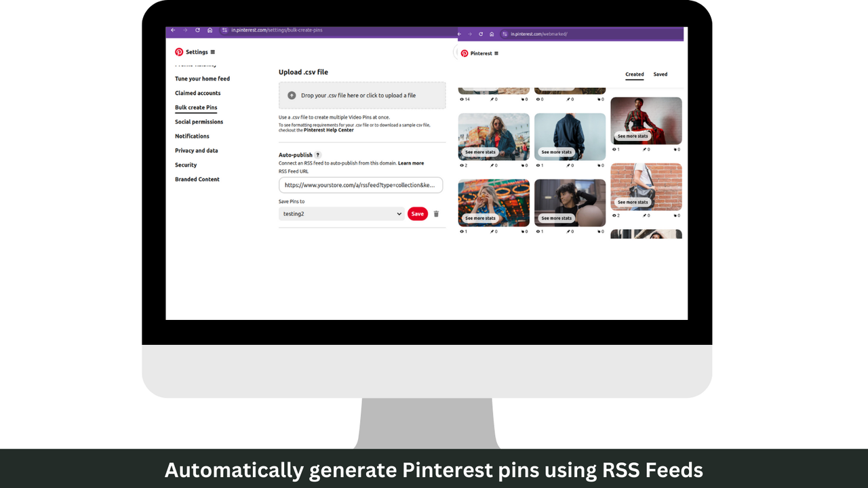See more stats on dark-haired woman pin
The image size is (868, 488).
tap(556, 218)
